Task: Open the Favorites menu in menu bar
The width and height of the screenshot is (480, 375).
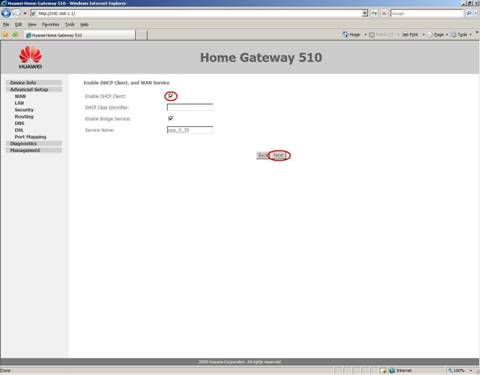Action: 50,24
